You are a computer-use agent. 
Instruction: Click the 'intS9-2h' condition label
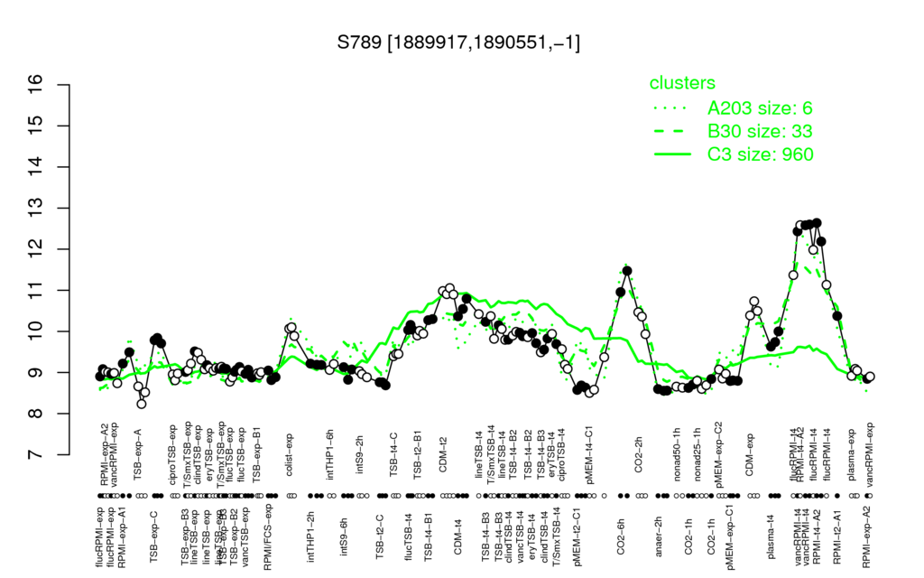pyautogui.click(x=360, y=455)
